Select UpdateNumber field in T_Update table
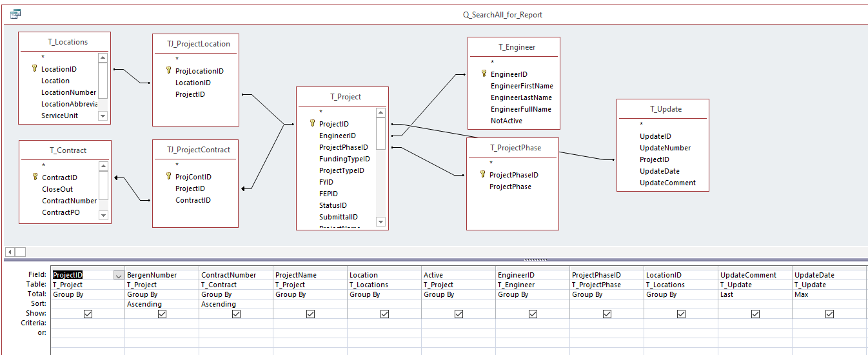The width and height of the screenshot is (868, 355). [665, 148]
